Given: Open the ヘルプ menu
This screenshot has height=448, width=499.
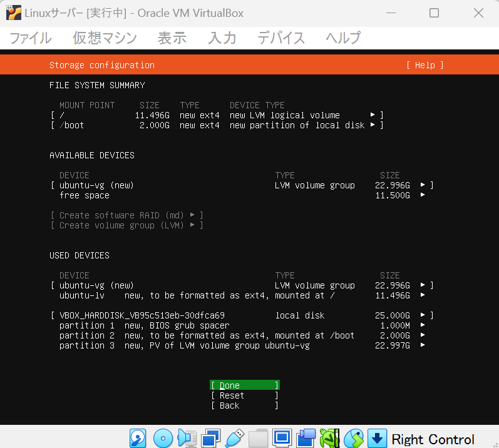Looking at the screenshot, I should (x=343, y=38).
